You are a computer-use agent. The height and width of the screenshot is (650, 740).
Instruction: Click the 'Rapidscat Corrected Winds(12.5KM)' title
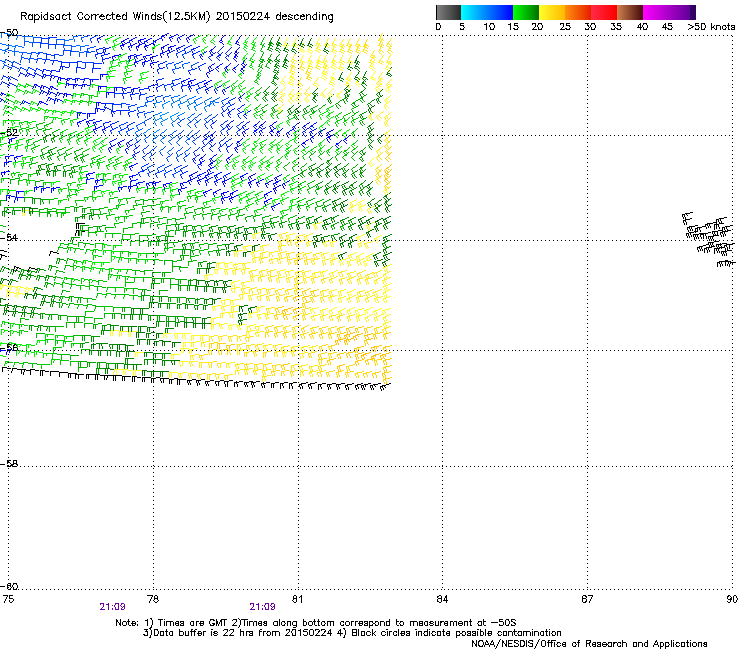(x=115, y=17)
